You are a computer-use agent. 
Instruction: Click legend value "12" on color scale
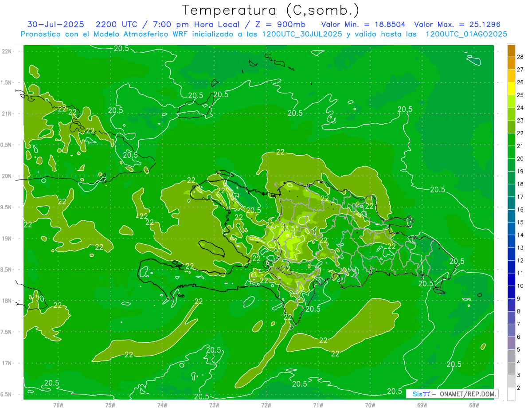pos(520,260)
